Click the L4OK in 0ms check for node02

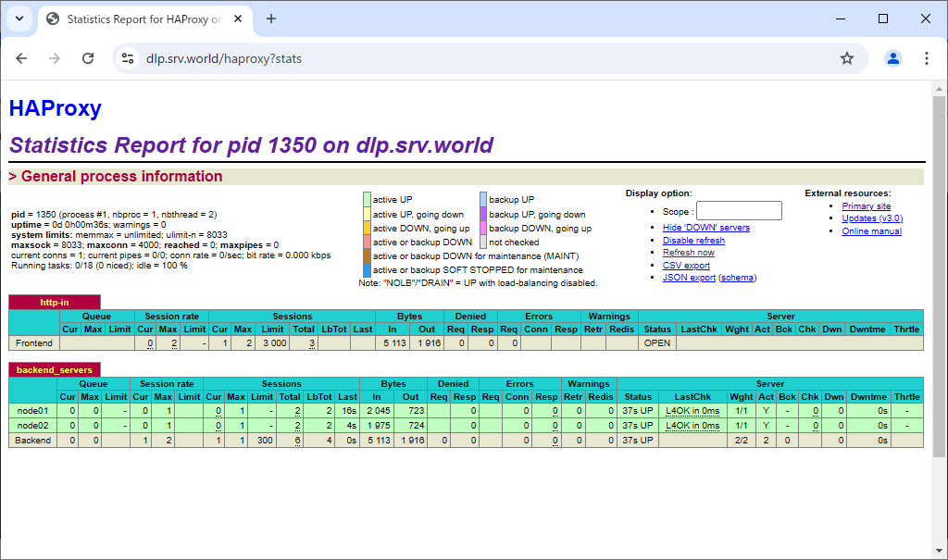pyautogui.click(x=692, y=425)
